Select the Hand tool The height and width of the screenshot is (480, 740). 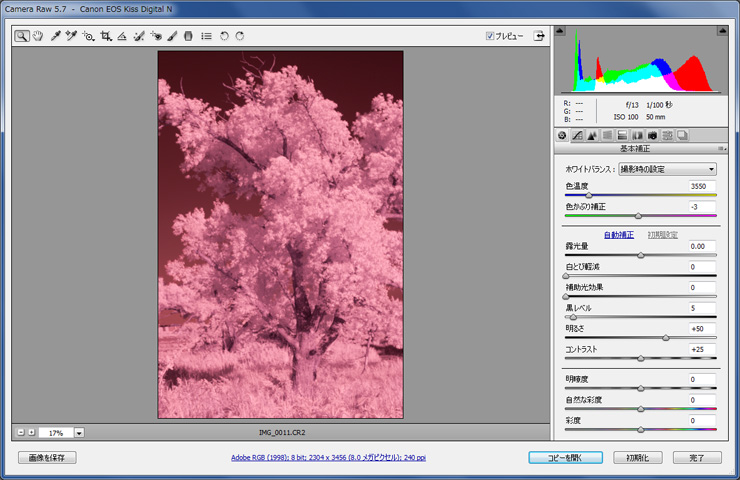point(38,36)
